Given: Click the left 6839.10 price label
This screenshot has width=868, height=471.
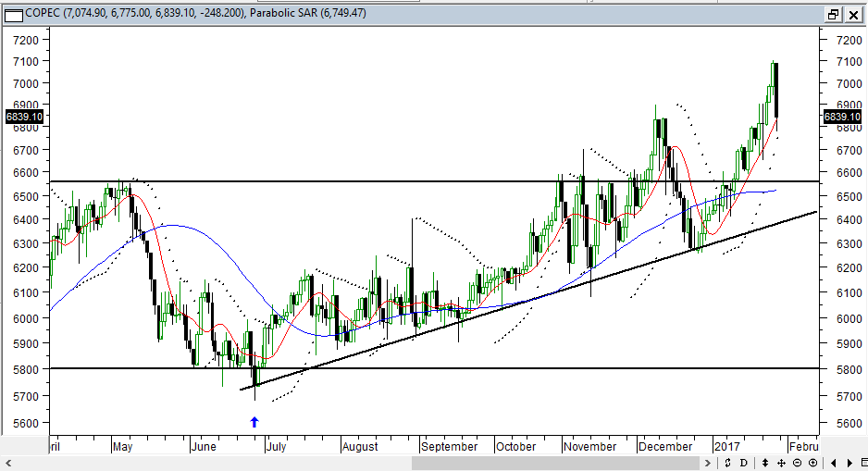Looking at the screenshot, I should [24, 117].
